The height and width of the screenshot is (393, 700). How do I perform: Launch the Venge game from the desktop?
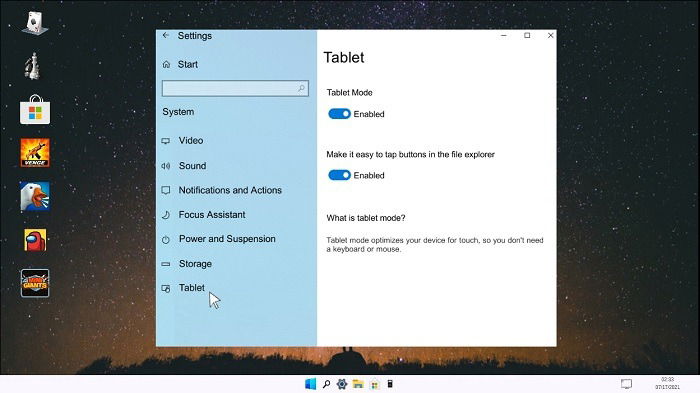pyautogui.click(x=35, y=153)
